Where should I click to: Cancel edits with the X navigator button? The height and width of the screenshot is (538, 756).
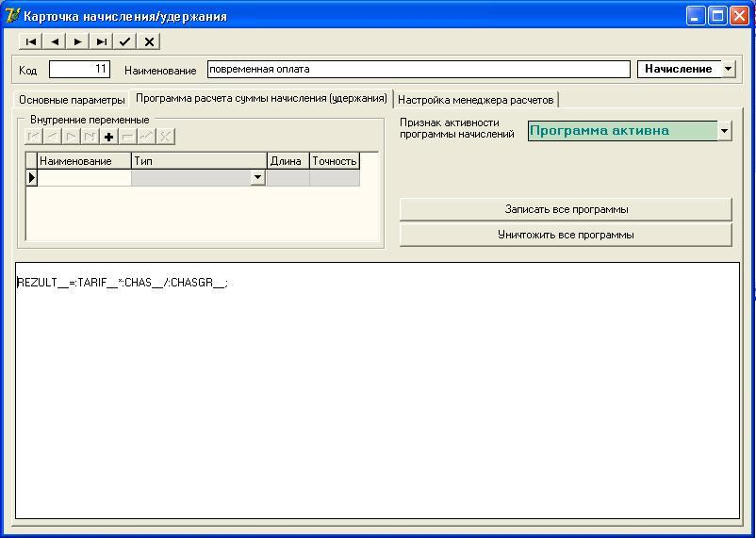pos(149,41)
